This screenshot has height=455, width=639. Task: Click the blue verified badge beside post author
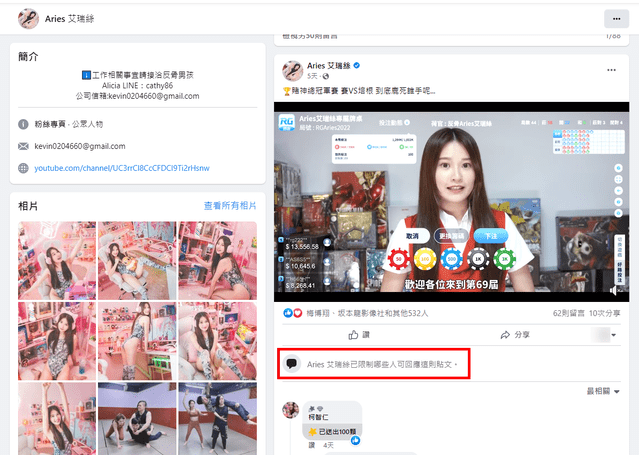(x=357, y=65)
